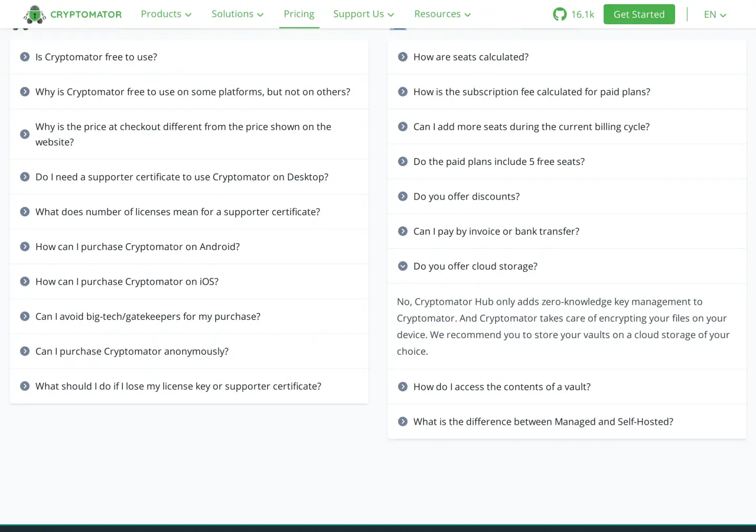This screenshot has width=756, height=532.
Task: Click chevron icon beside 'Can I avoid big-tech/gatekeepers'
Action: point(25,316)
